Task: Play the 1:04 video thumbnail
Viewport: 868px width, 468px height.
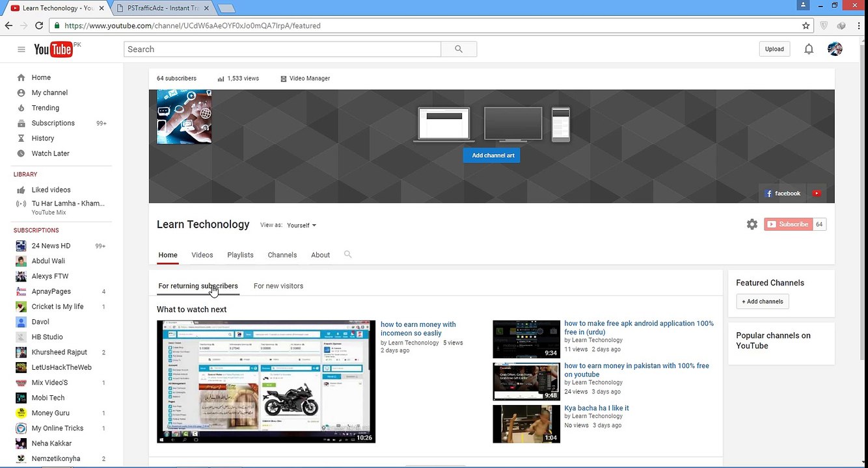Action: click(526, 424)
